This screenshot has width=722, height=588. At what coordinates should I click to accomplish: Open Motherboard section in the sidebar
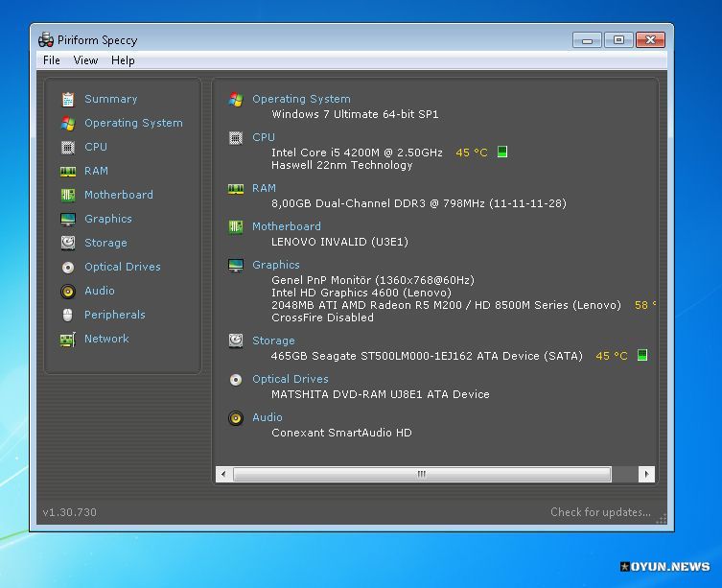119,195
